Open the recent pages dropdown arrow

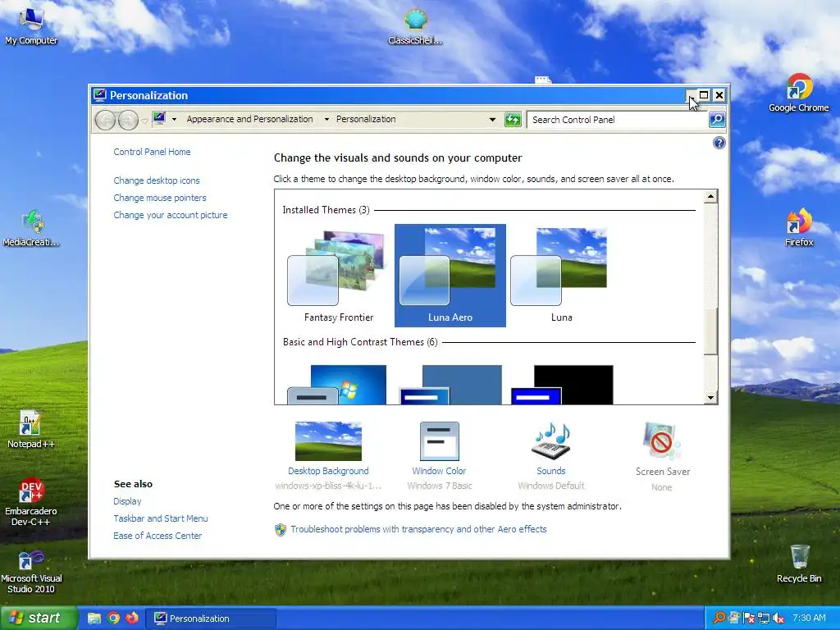click(x=144, y=121)
